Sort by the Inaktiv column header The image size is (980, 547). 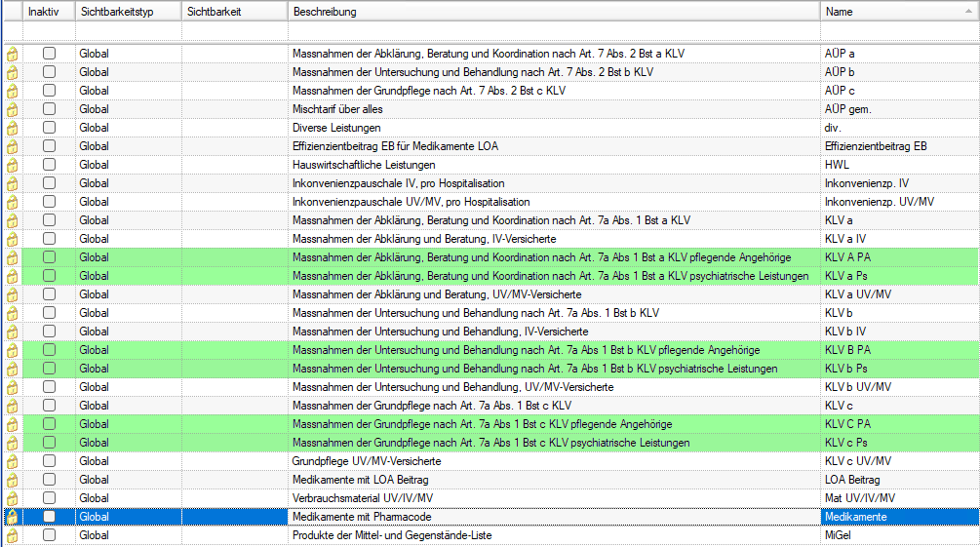(49, 12)
